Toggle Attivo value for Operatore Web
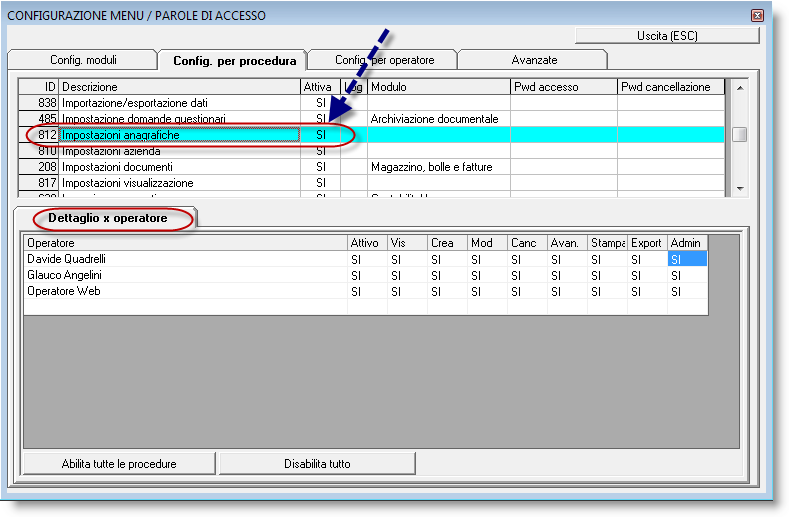 (x=367, y=291)
